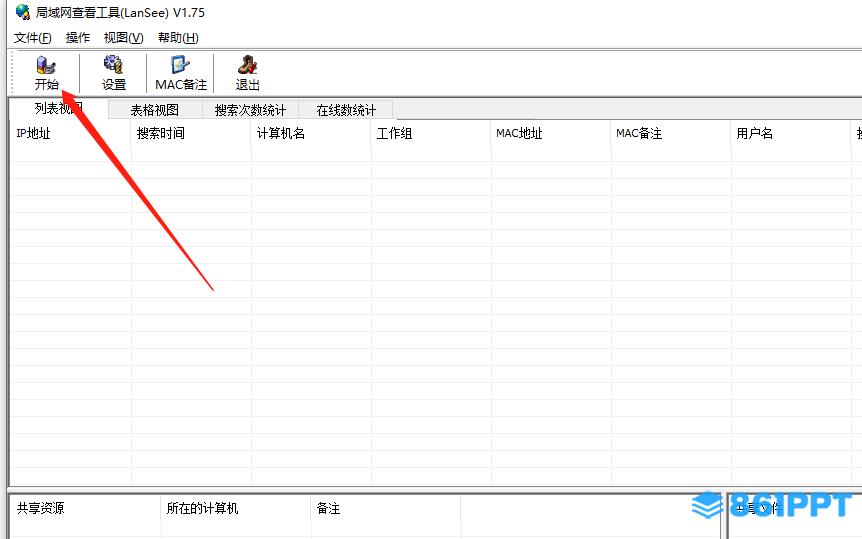Sort by the 工作组 column header
The height and width of the screenshot is (539, 862).
(431, 133)
